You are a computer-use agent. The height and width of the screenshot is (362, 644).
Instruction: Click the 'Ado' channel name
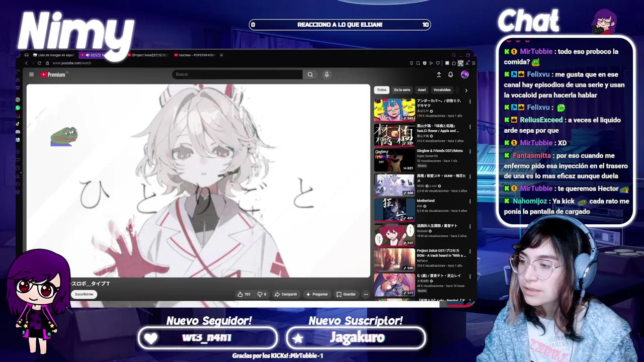click(420, 206)
